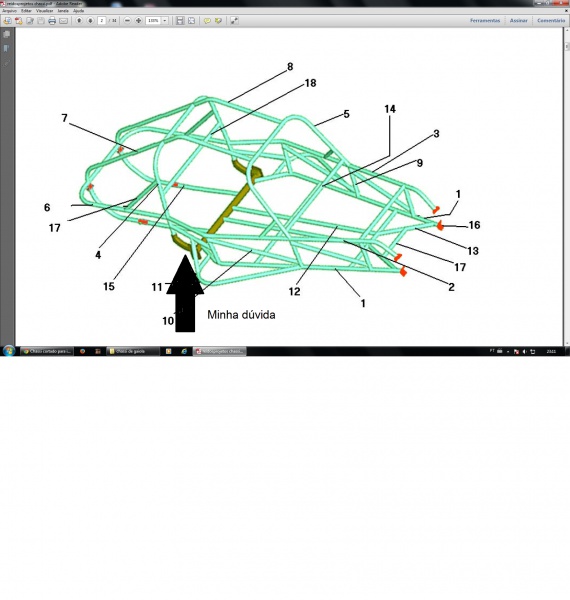Expand the Comentário pane

point(551,21)
